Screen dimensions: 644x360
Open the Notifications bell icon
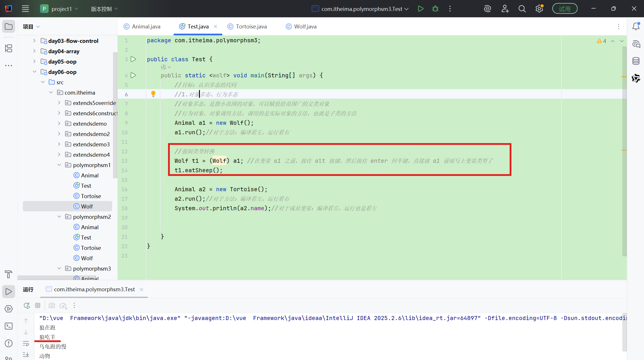pos(636,26)
